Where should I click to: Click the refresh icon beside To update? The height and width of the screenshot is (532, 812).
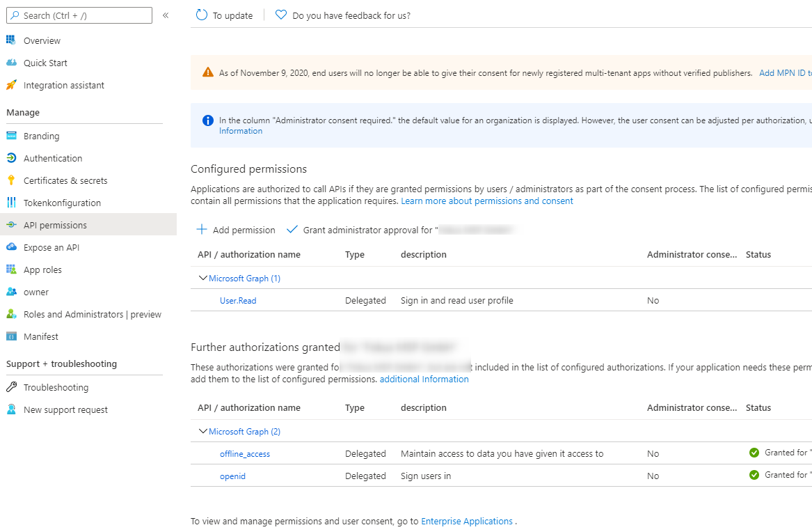click(x=202, y=15)
